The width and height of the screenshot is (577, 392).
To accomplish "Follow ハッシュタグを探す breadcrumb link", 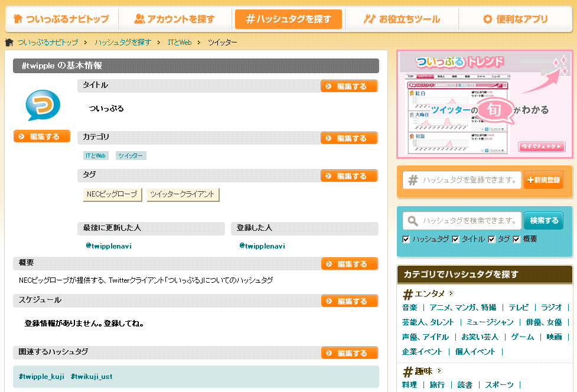I will 122,43.
